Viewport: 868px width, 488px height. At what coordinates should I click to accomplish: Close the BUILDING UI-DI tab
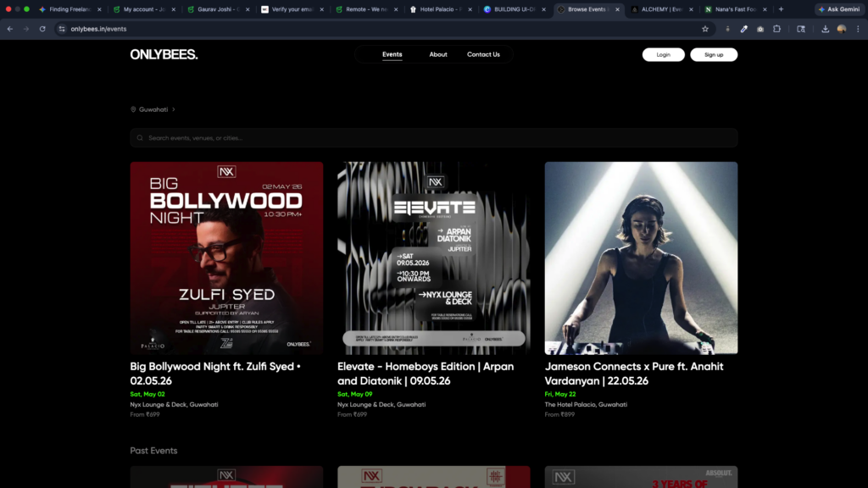543,9
